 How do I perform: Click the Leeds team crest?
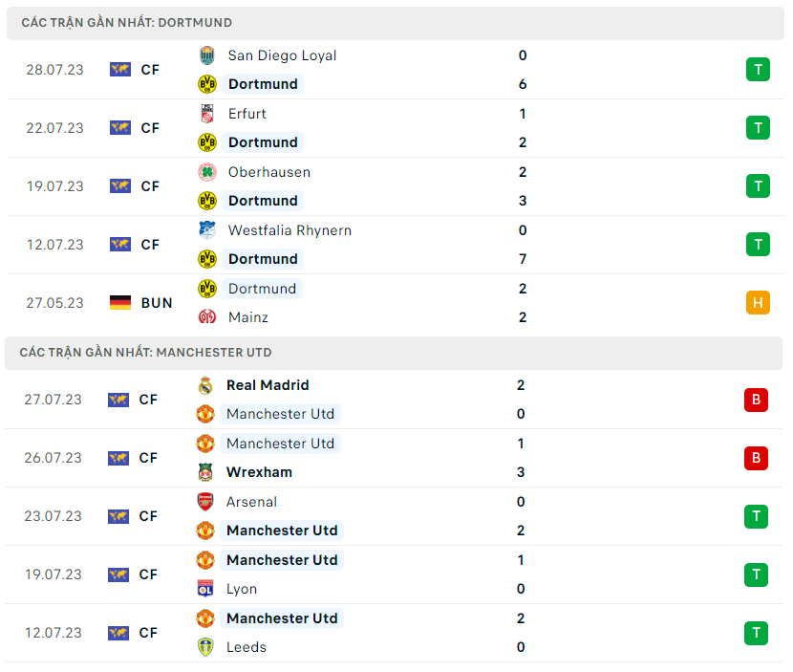tap(205, 647)
